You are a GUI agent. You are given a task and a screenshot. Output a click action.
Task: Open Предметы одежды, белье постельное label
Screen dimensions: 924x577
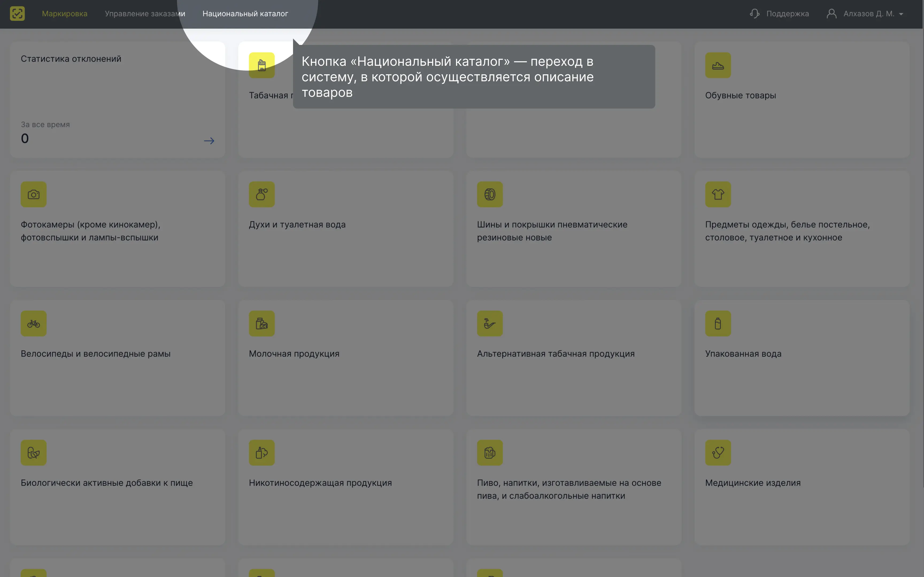point(787,231)
